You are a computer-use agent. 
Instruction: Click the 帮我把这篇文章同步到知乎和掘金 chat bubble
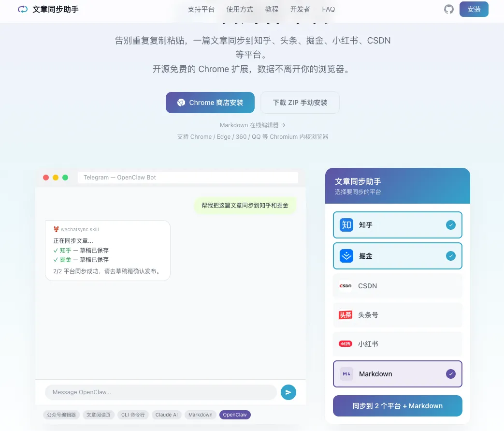click(x=245, y=206)
